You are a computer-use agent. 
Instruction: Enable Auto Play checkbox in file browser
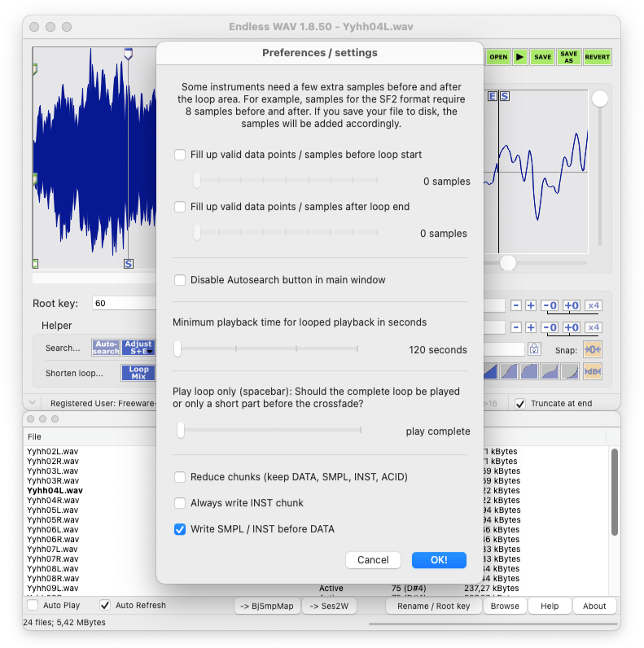point(33,605)
